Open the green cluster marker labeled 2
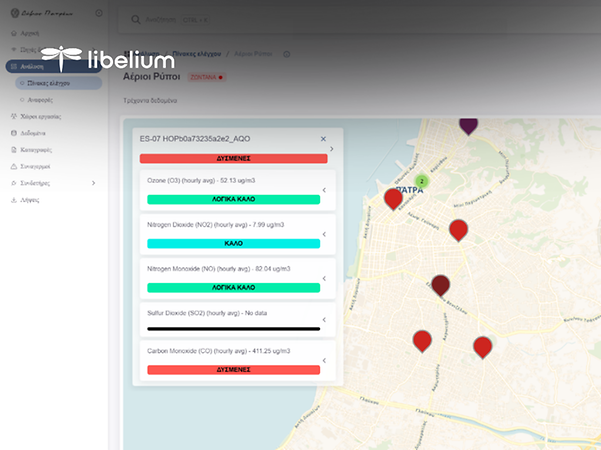Screen dimensions: 601x450 click(x=422, y=181)
